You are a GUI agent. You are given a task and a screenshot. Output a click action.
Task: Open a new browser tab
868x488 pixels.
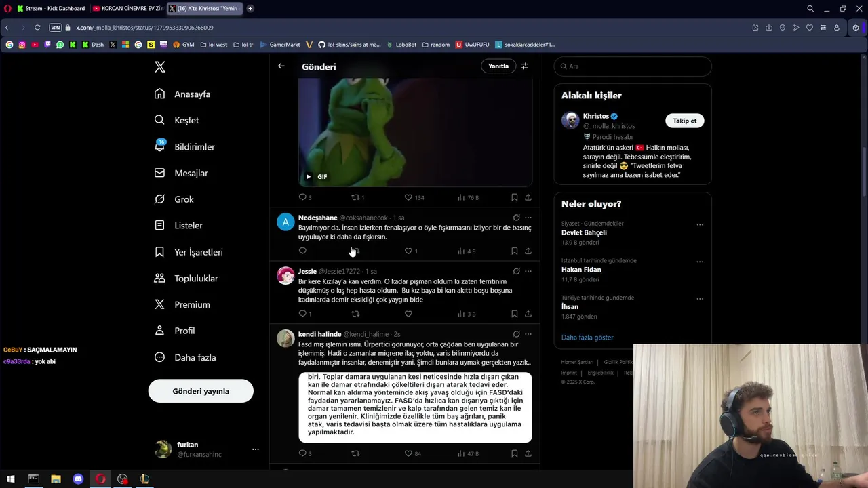point(250,8)
